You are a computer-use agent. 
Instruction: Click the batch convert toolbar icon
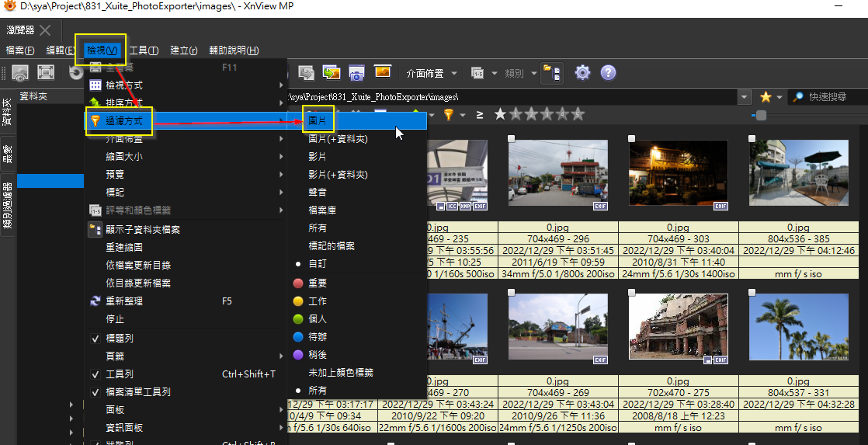[331, 72]
